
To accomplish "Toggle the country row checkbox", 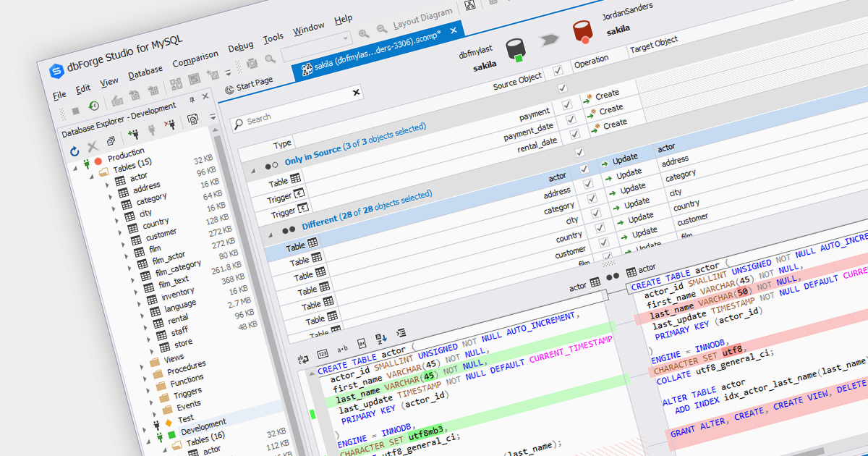I will point(599,229).
